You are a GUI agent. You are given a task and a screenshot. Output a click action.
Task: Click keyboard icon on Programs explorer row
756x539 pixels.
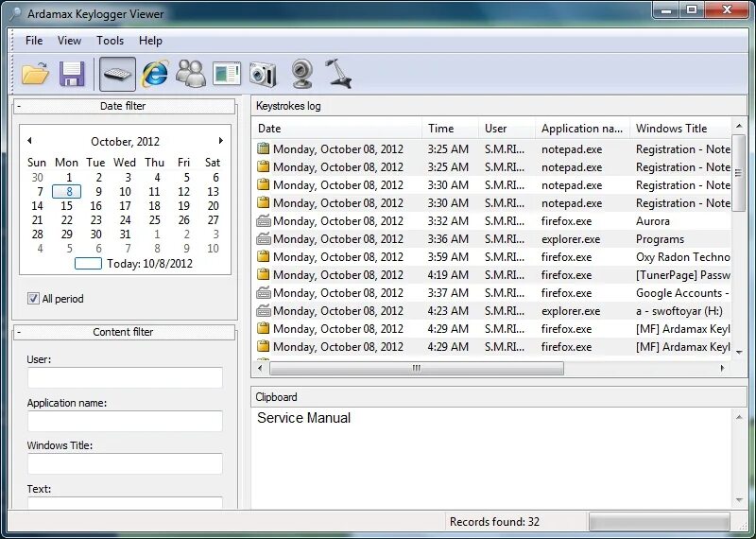click(264, 239)
